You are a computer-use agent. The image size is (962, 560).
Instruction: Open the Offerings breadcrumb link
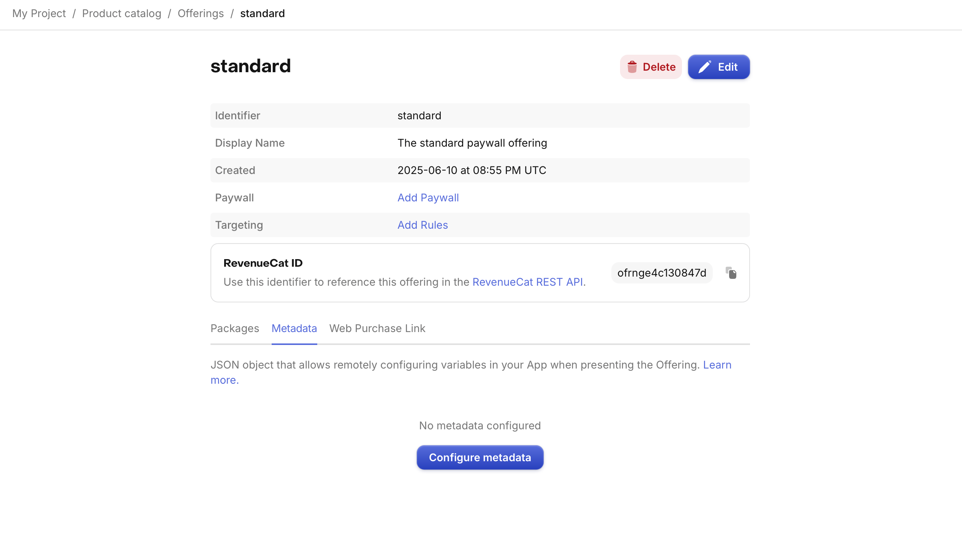[x=201, y=13]
